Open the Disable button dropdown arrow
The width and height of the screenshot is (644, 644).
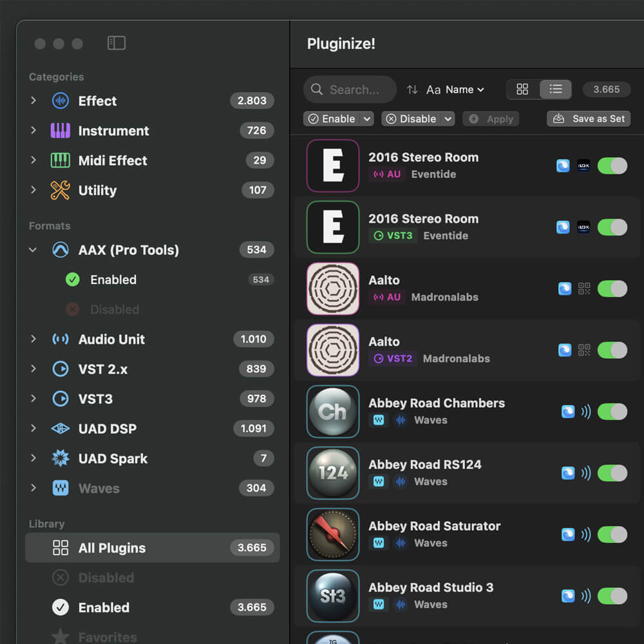pyautogui.click(x=448, y=119)
